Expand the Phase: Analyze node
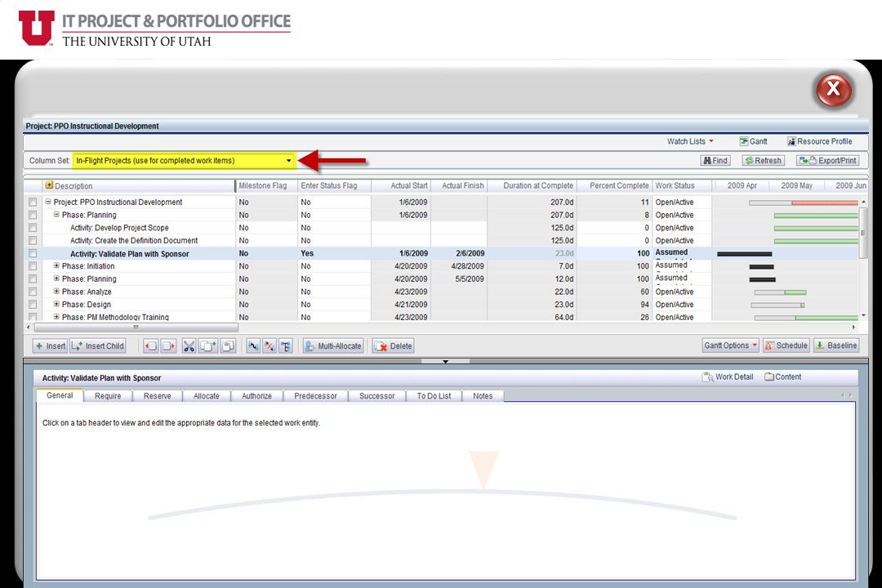 pyautogui.click(x=56, y=292)
